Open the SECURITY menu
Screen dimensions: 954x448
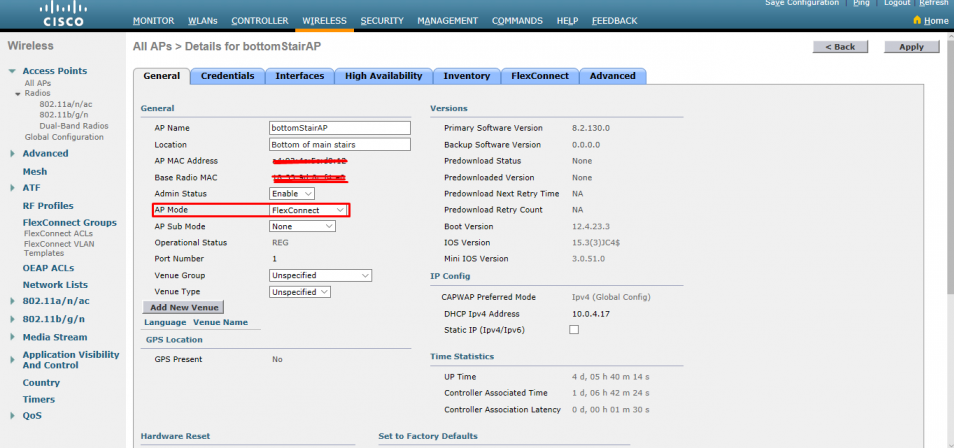tap(382, 21)
